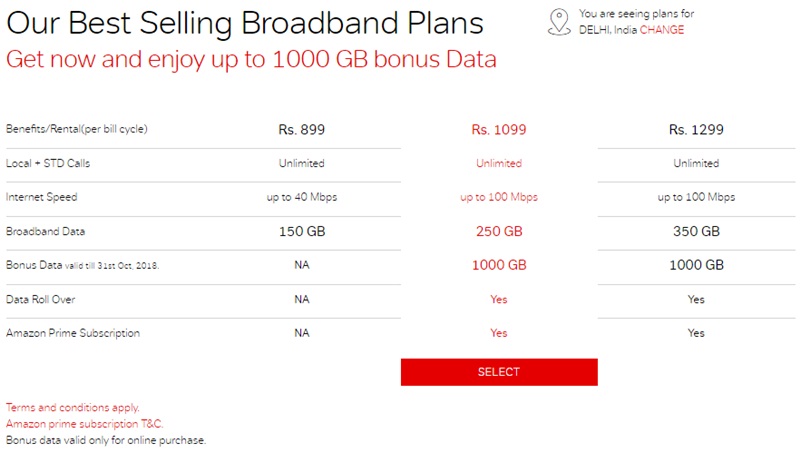This screenshot has height=462, width=800.
Task: Choose the Rs. 1299 plan price
Action: pyautogui.click(x=696, y=130)
